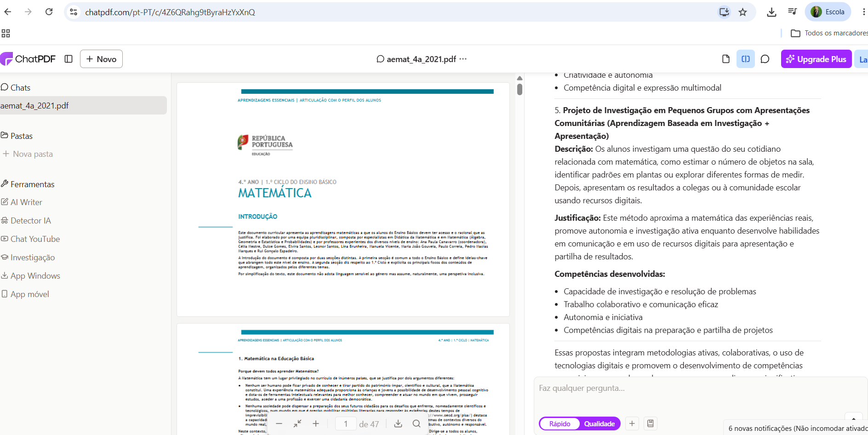Open the media control icon in toolbar
This screenshot has width=868, height=435.
pos(792,12)
